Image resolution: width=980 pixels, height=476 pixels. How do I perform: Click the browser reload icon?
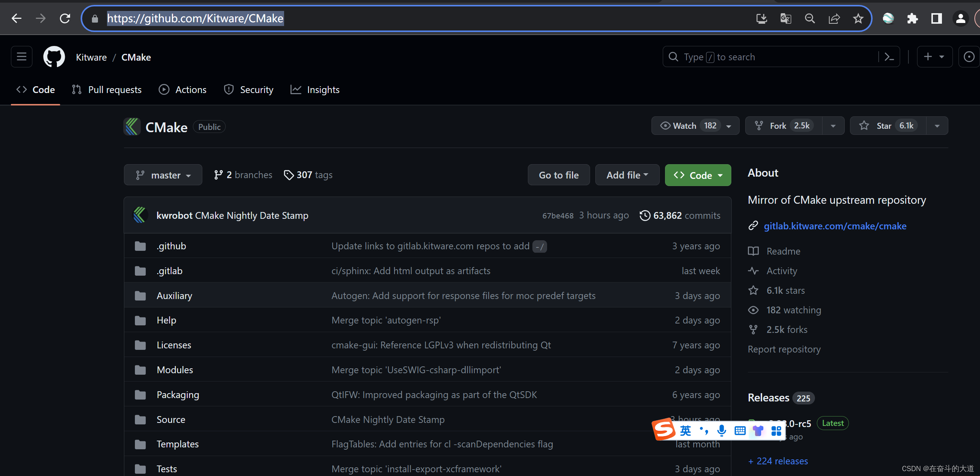point(65,18)
